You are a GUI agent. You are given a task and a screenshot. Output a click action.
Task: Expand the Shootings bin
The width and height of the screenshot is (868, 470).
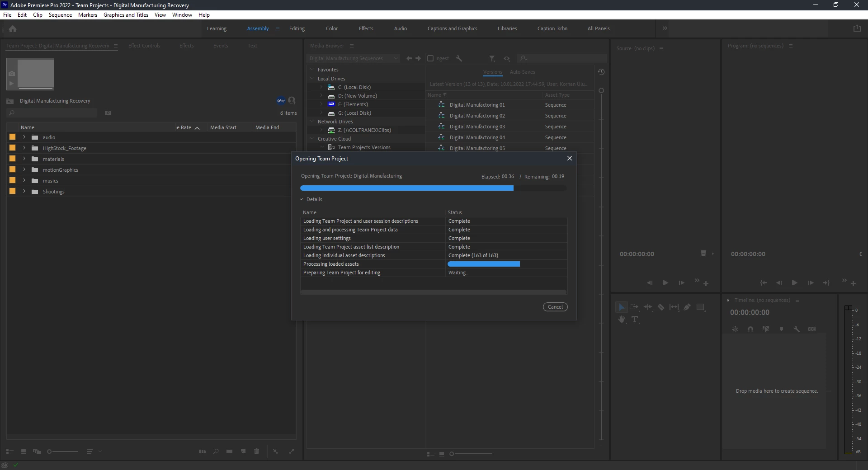24,191
